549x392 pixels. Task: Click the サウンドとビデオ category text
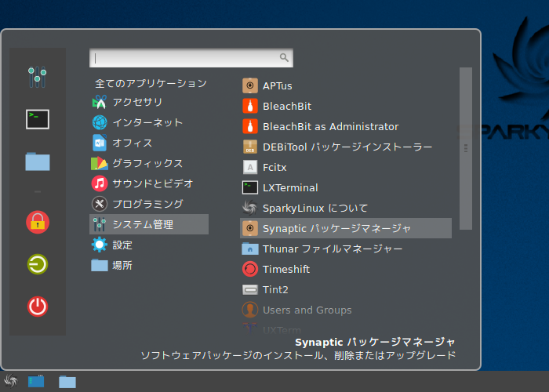(x=153, y=183)
